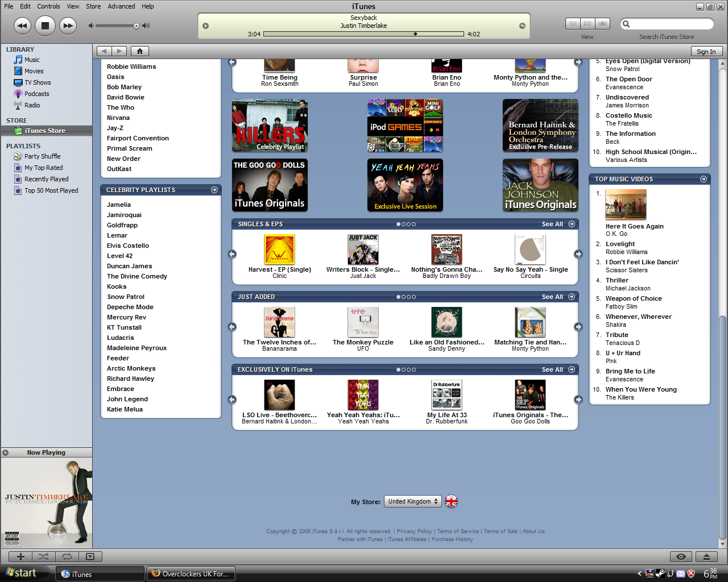Open the Privacy Policy link
This screenshot has width=728, height=582.
click(x=414, y=531)
